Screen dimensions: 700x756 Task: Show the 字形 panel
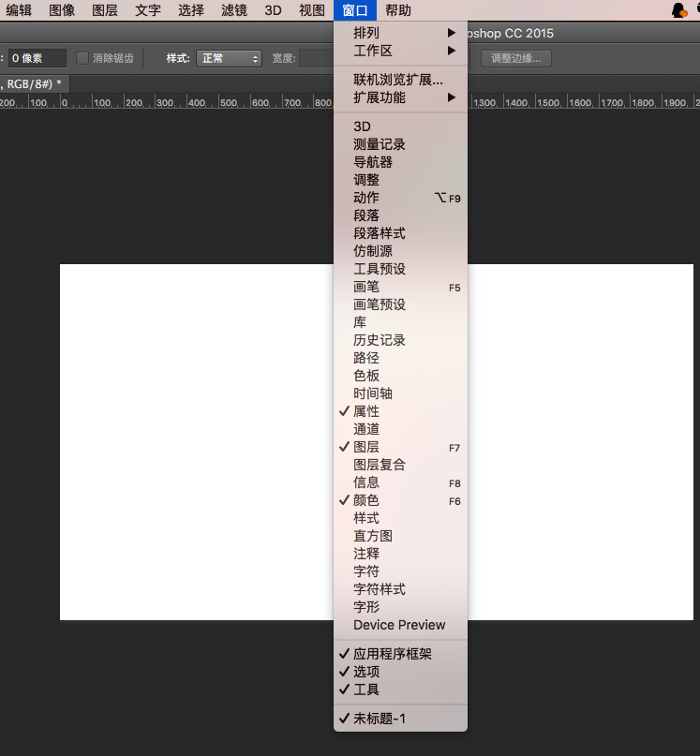coord(400,607)
